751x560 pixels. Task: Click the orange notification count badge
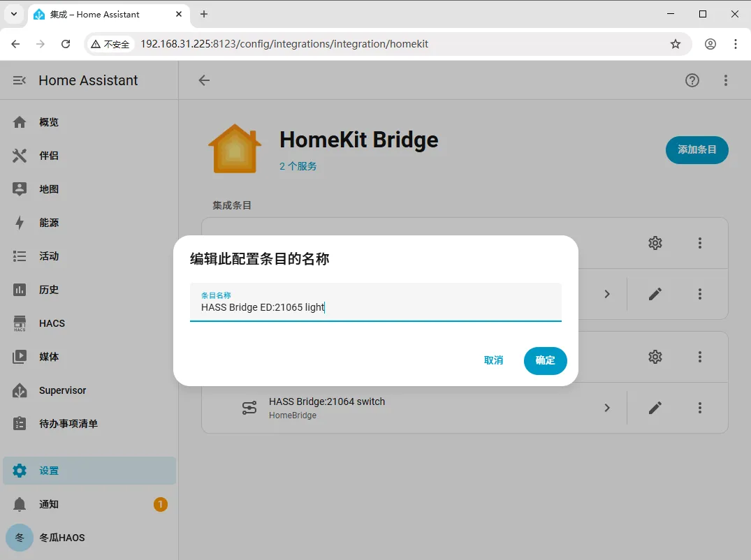(x=161, y=504)
